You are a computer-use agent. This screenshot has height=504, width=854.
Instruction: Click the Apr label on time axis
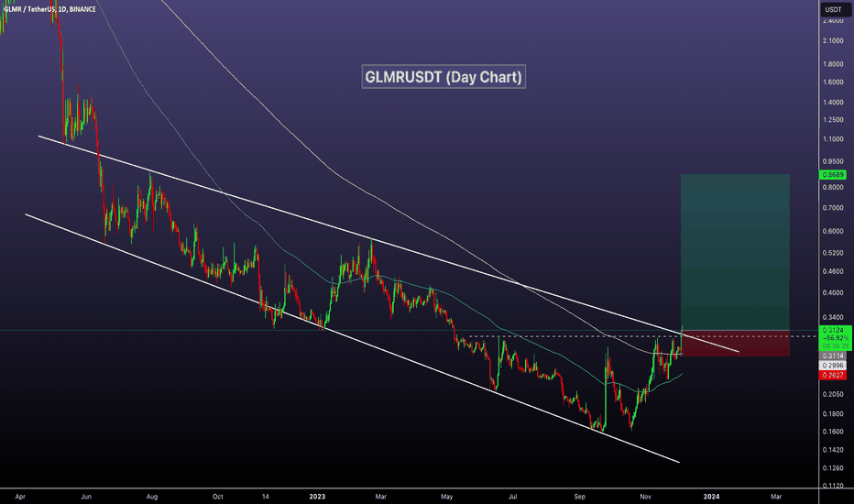point(20,497)
